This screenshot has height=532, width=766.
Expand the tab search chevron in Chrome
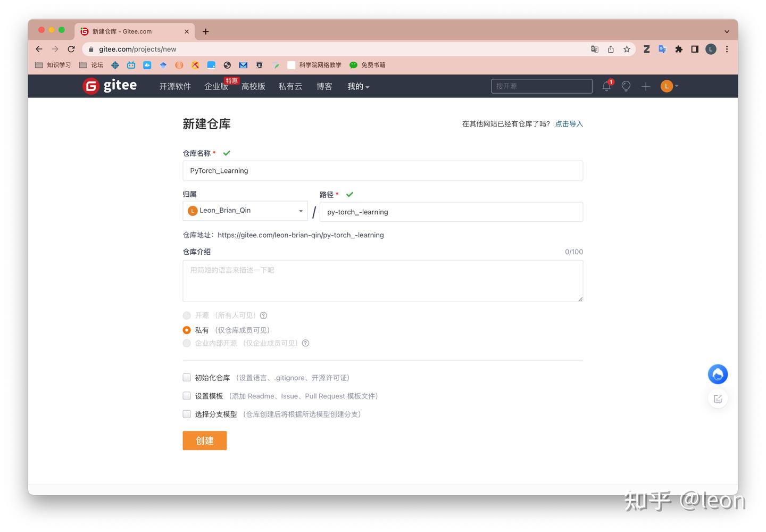pyautogui.click(x=727, y=31)
